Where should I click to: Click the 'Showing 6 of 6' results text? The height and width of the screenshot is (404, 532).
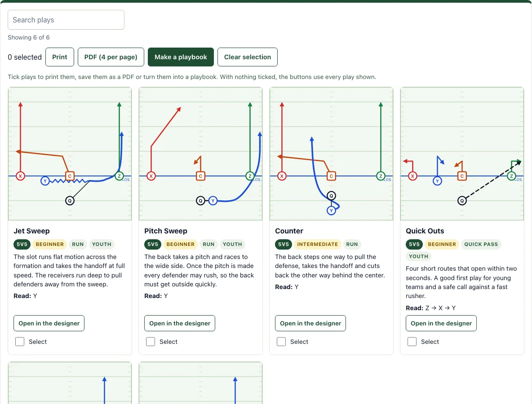coord(28,37)
